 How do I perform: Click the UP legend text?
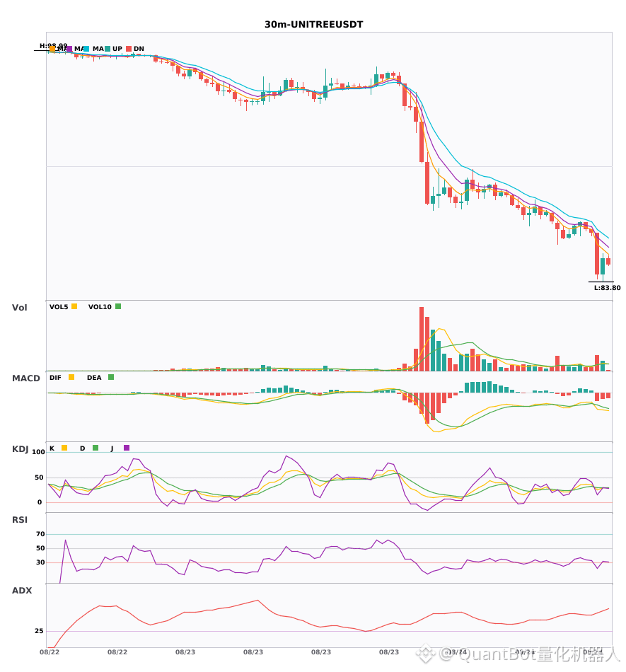[117, 49]
